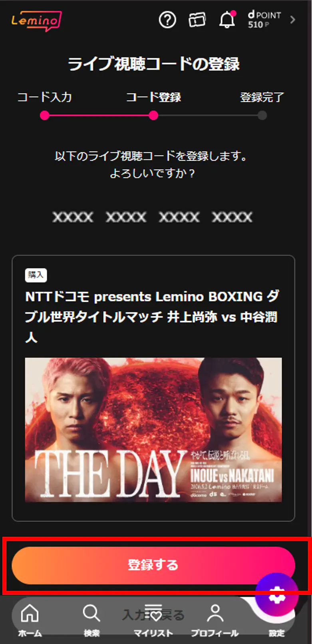Open マイリスト my list tab
The image size is (312, 644).
[x=153, y=620]
